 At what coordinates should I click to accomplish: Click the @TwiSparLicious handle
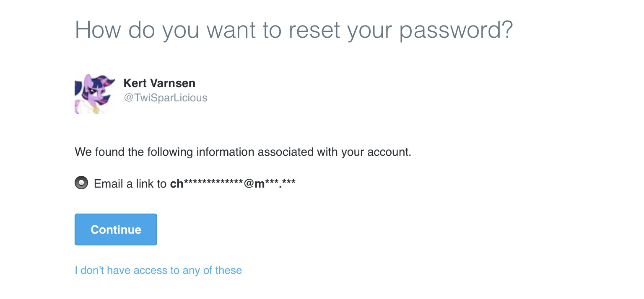coord(165,98)
